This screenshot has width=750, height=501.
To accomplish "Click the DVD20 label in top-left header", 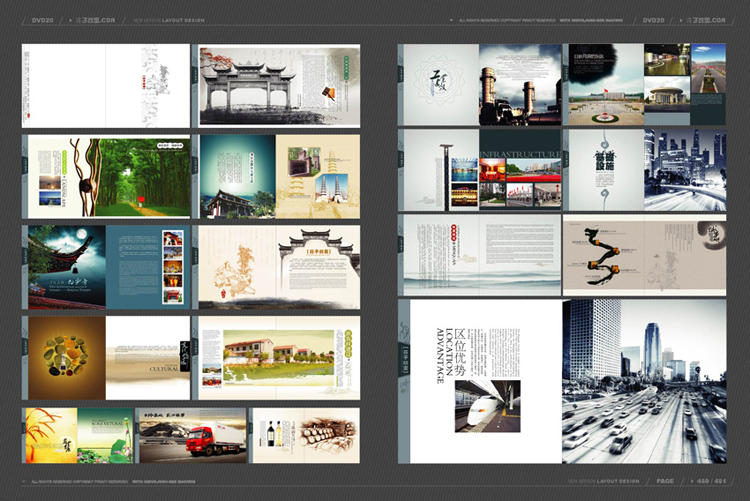I will click(x=42, y=20).
